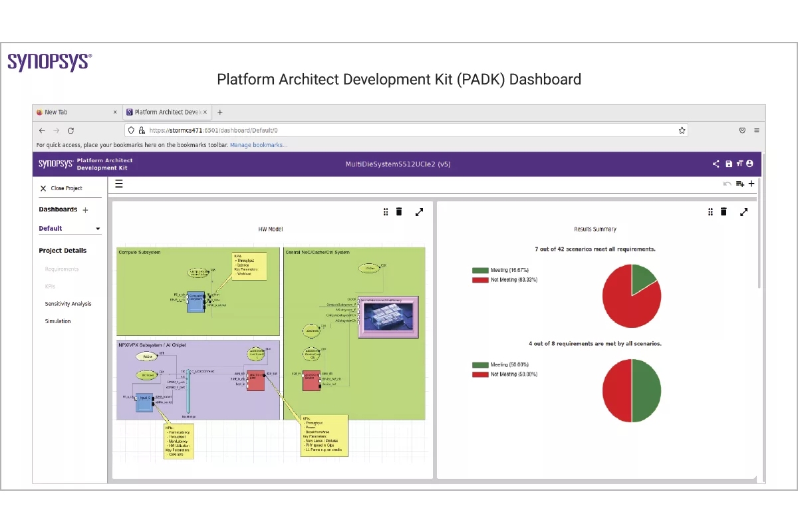Save the dashboard using the floppy disk icon
The image size is (798, 532).
(x=729, y=164)
